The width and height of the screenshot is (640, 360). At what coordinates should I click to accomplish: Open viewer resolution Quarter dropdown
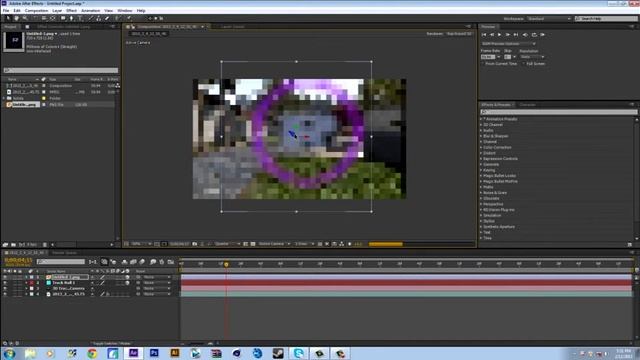(227, 244)
